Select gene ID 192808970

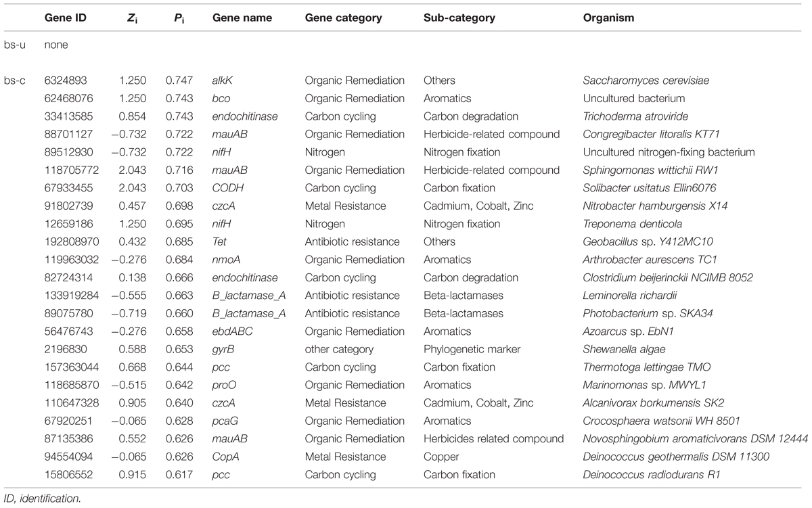pos(72,241)
